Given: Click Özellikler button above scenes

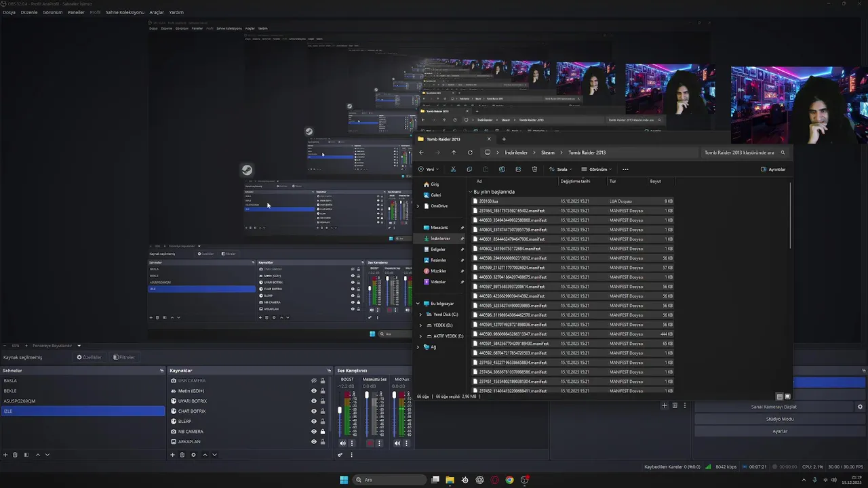Looking at the screenshot, I should (x=89, y=357).
